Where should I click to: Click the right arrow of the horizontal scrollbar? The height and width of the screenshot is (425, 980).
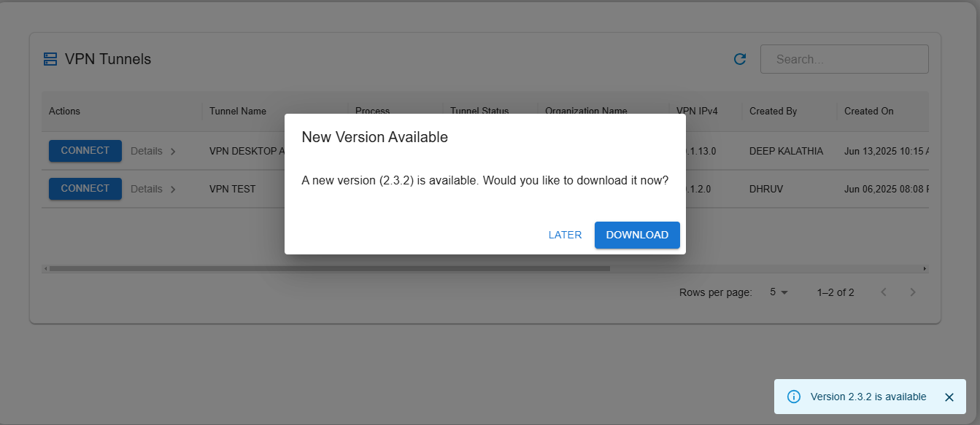(x=925, y=268)
